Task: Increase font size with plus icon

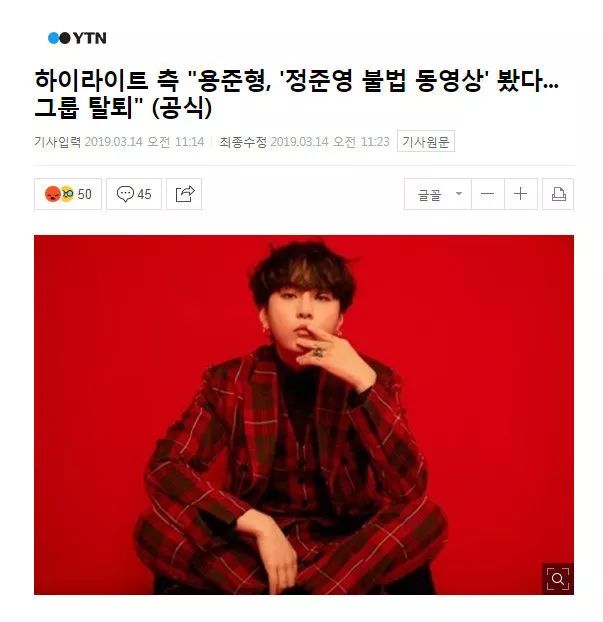Action: (520, 194)
